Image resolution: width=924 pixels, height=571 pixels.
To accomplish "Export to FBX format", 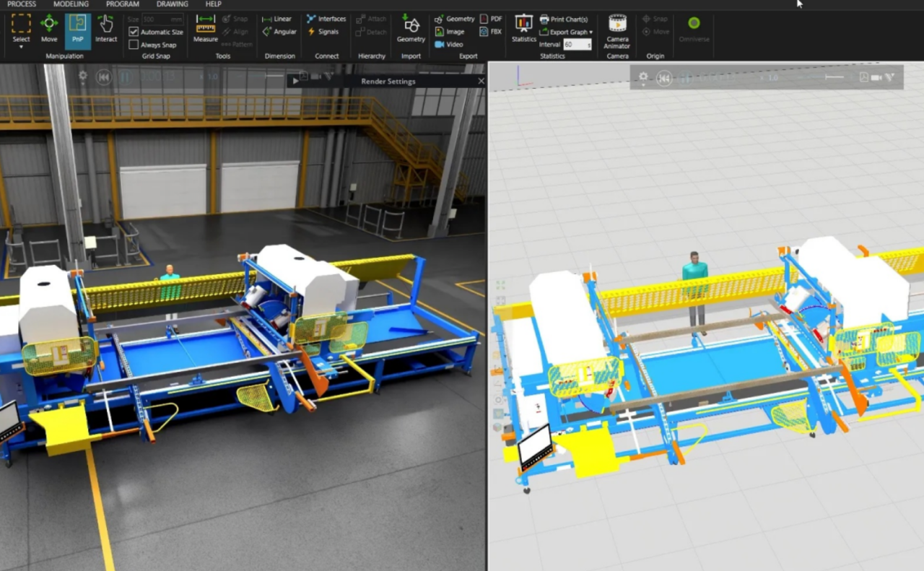I will [x=491, y=32].
